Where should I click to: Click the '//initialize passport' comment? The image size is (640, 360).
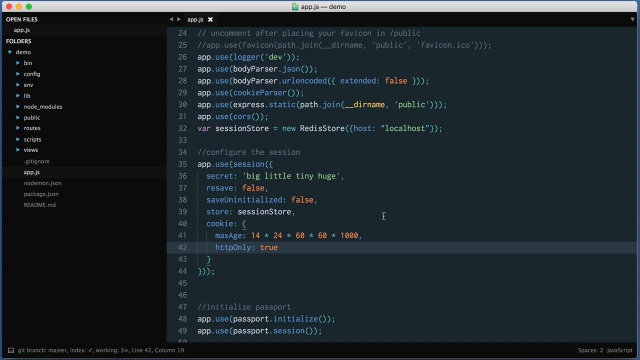tap(244, 307)
